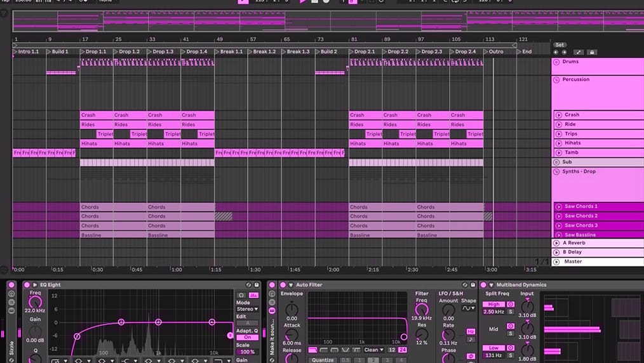The width and height of the screenshot is (644, 363).
Task: Select 12 dB filter slope
Action: [x=392, y=350]
